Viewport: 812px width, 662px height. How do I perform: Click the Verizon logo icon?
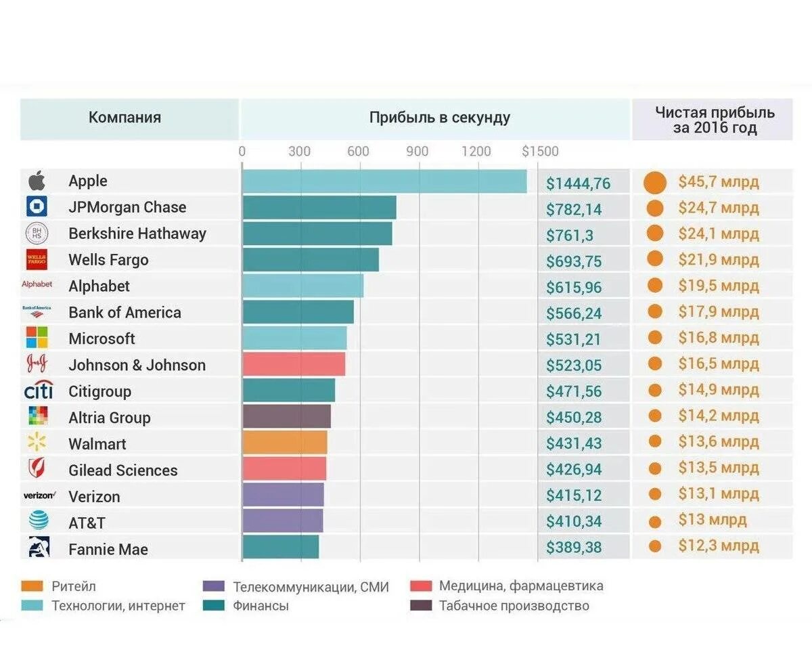click(x=39, y=495)
